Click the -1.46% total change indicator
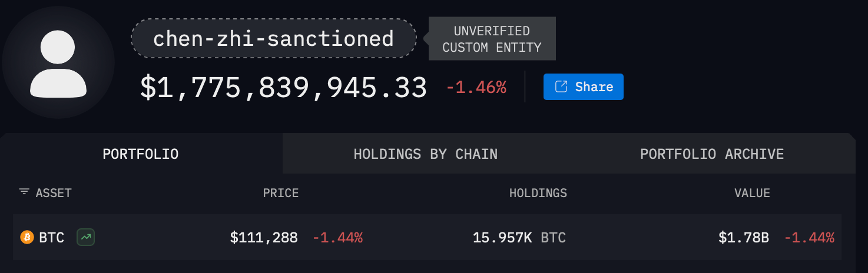This screenshot has width=868, height=273. coord(476,88)
